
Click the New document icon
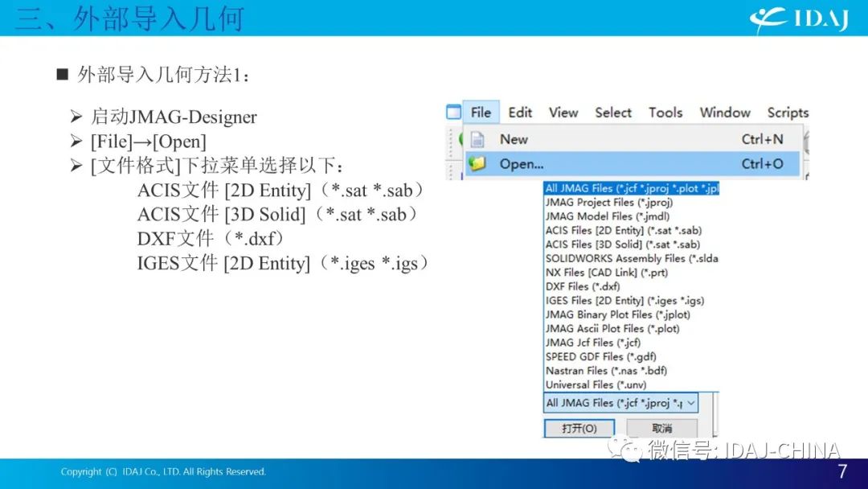[477, 140]
